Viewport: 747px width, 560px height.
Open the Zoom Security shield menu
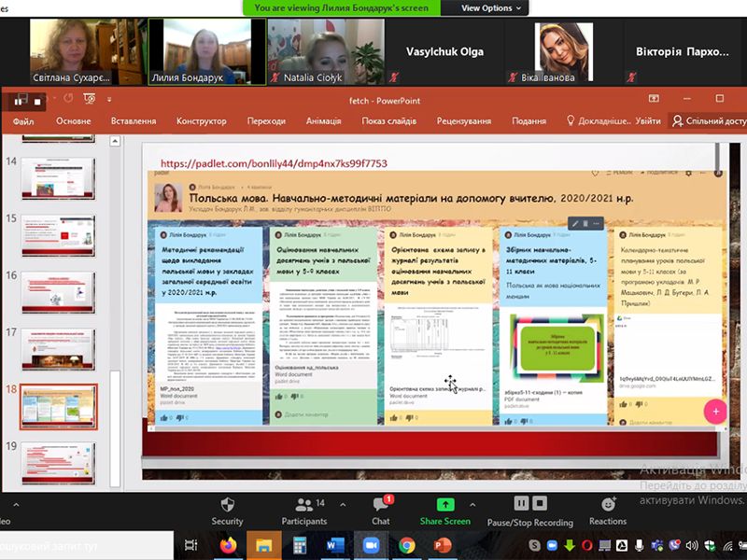(x=227, y=511)
